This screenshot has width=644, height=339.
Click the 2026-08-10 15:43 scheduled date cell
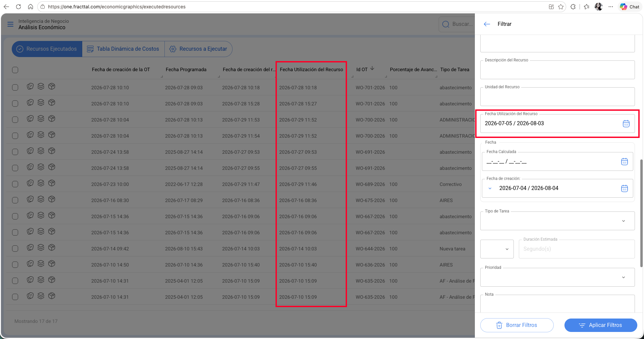tap(184, 249)
